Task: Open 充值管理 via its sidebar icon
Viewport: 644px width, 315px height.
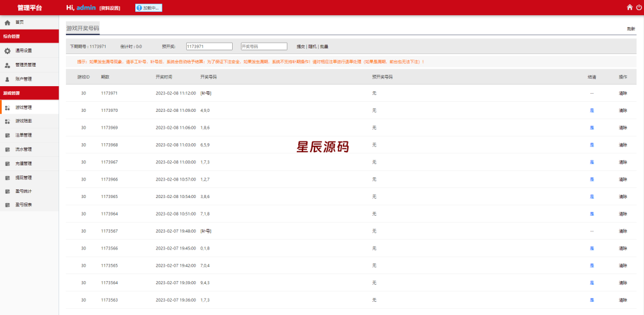Action: pyautogui.click(x=7, y=164)
